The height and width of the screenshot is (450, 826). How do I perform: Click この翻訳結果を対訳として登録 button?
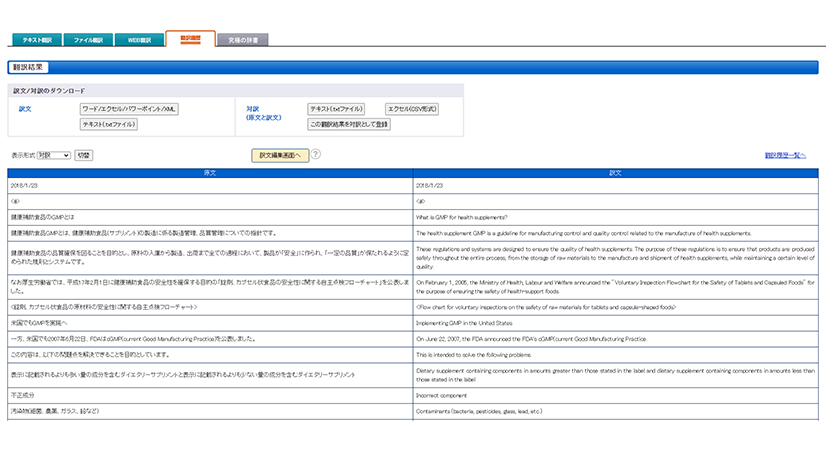[349, 124]
